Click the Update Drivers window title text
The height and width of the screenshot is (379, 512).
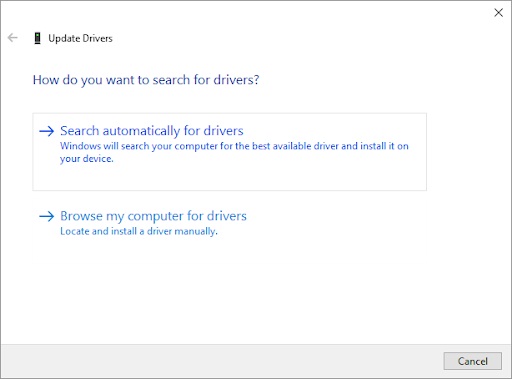tap(80, 38)
